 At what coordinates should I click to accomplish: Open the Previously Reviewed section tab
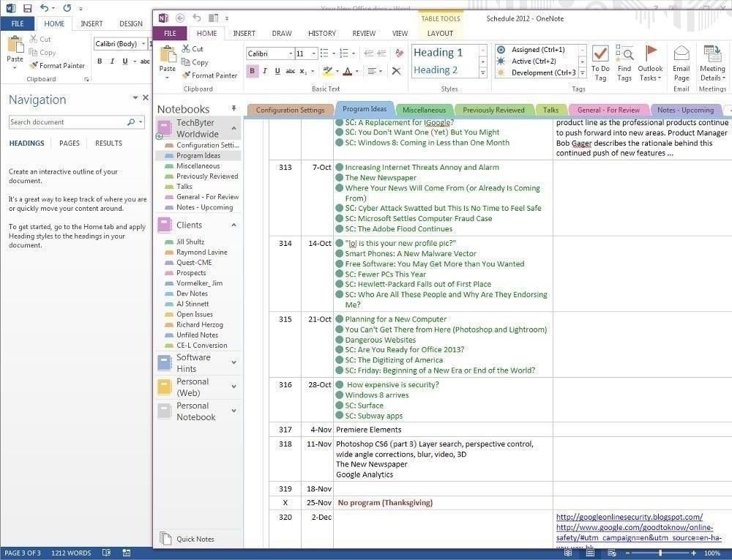493,110
